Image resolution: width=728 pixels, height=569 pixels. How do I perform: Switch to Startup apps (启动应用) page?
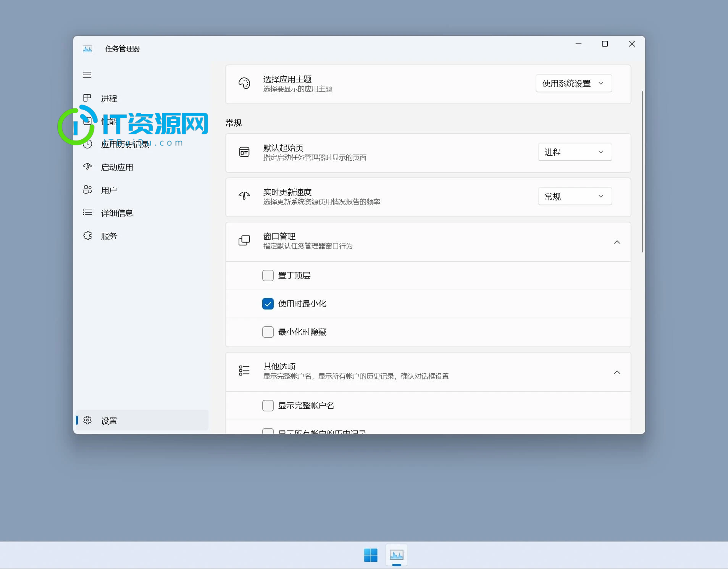click(x=142, y=167)
